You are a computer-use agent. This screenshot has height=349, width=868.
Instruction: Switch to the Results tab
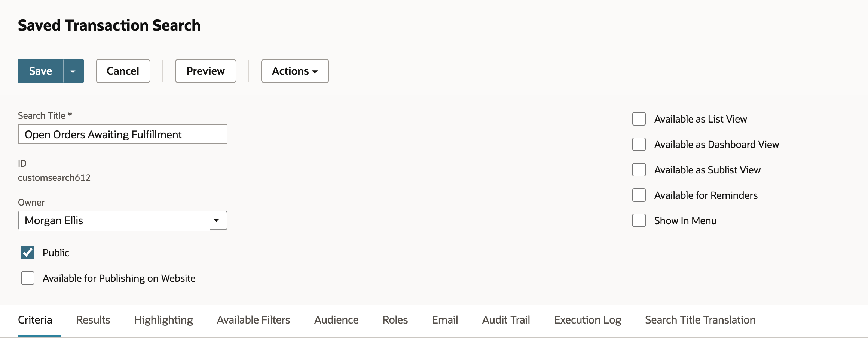tap(93, 320)
